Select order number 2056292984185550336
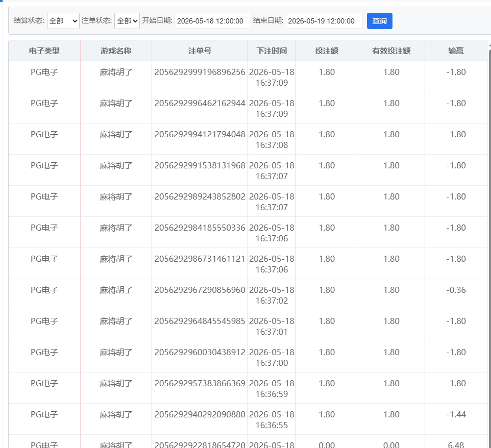This screenshot has height=448, width=491. [x=200, y=228]
